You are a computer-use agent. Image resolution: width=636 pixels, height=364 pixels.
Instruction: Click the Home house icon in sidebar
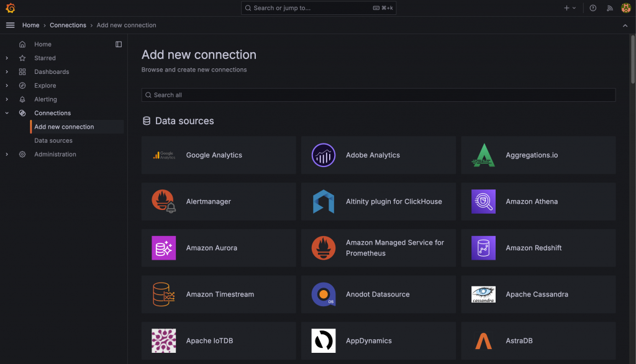click(x=22, y=44)
